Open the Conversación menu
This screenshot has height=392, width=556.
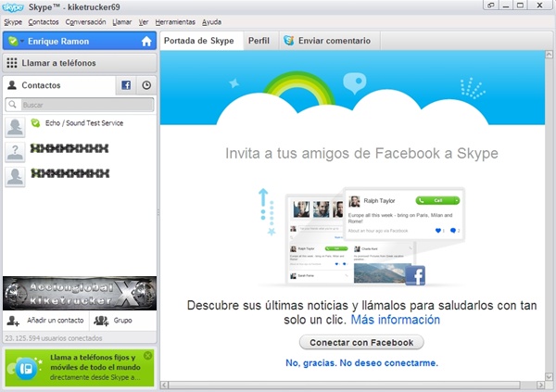pyautogui.click(x=85, y=22)
